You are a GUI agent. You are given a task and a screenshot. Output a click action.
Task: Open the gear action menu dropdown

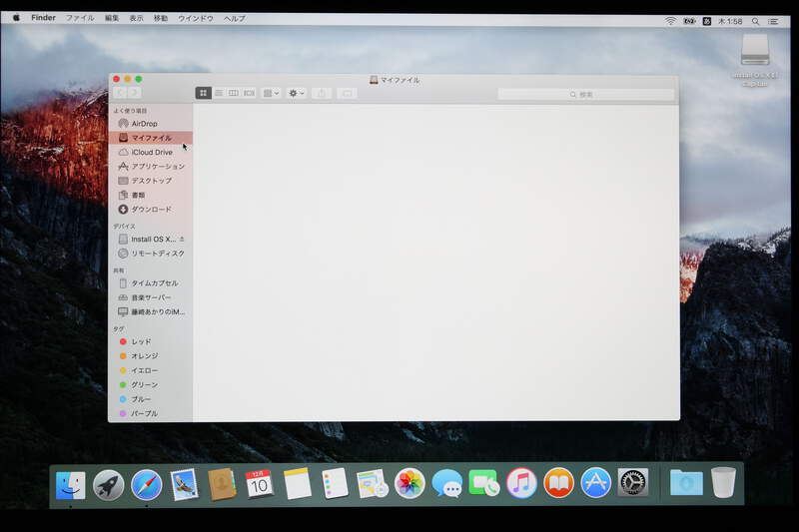point(297,93)
